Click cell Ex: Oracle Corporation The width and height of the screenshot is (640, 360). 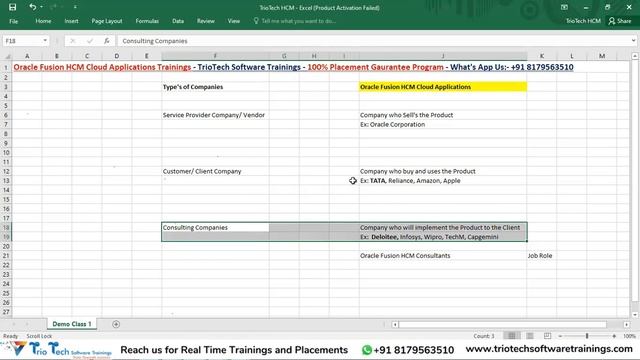(x=443, y=124)
